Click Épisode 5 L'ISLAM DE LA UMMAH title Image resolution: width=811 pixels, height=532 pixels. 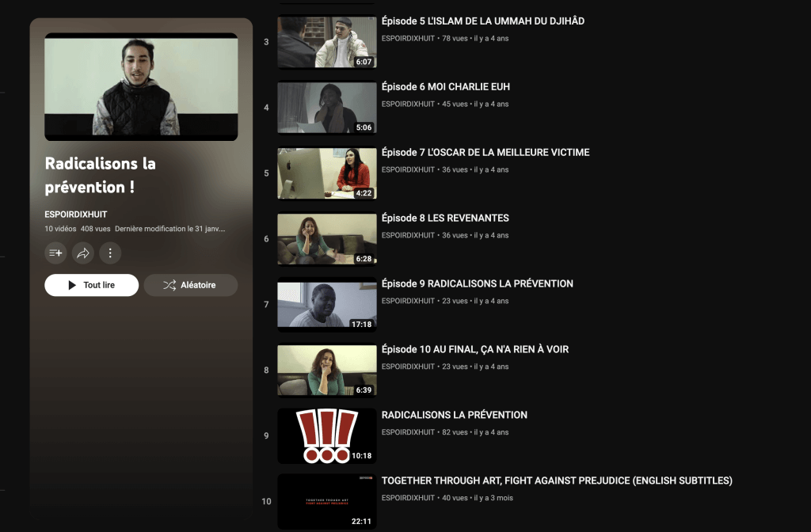482,21
